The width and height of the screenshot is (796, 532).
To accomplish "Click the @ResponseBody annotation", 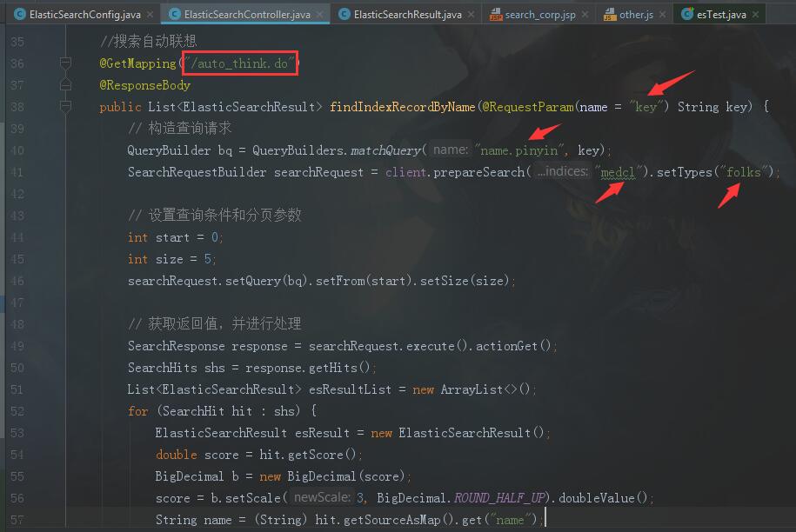I will click(144, 85).
